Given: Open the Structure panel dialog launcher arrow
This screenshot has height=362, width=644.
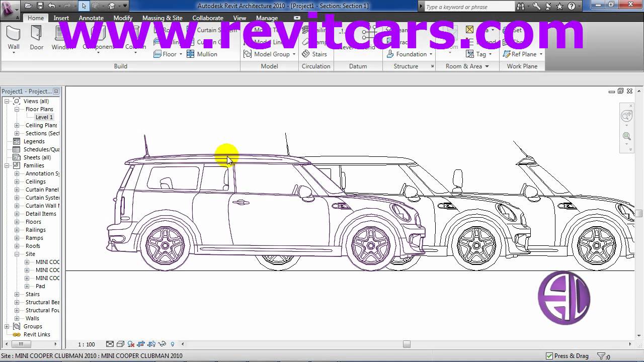Looking at the screenshot, I should tap(432, 66).
